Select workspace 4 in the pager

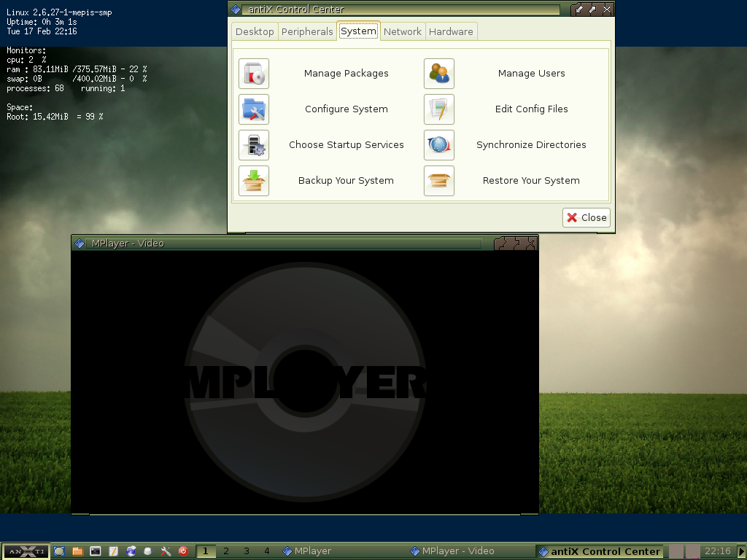[267, 551]
